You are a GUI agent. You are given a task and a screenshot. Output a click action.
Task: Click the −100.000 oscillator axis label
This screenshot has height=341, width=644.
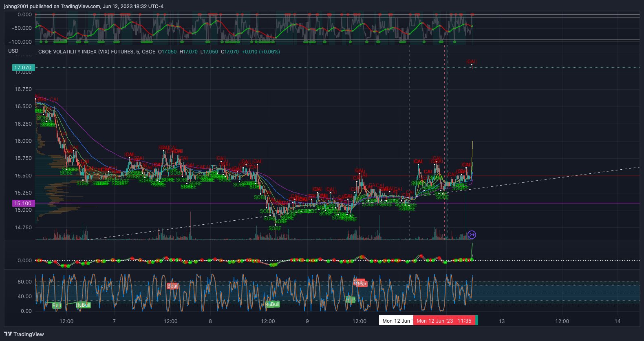coord(20,42)
